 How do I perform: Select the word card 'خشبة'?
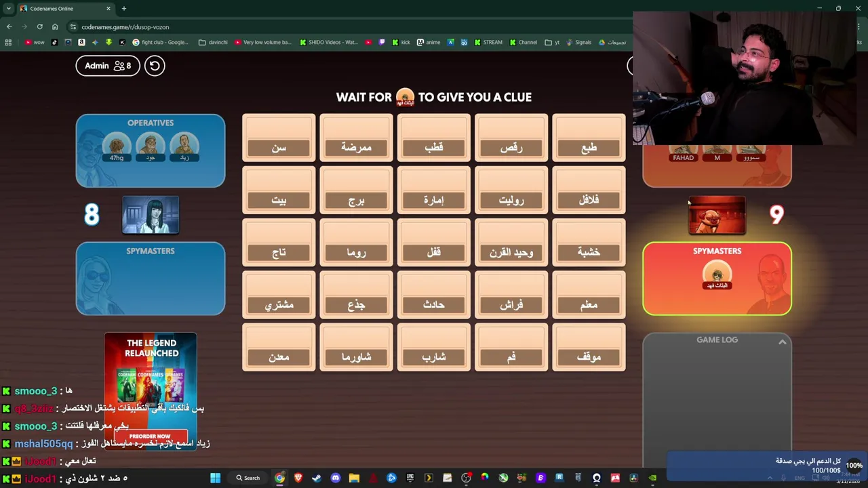589,243
